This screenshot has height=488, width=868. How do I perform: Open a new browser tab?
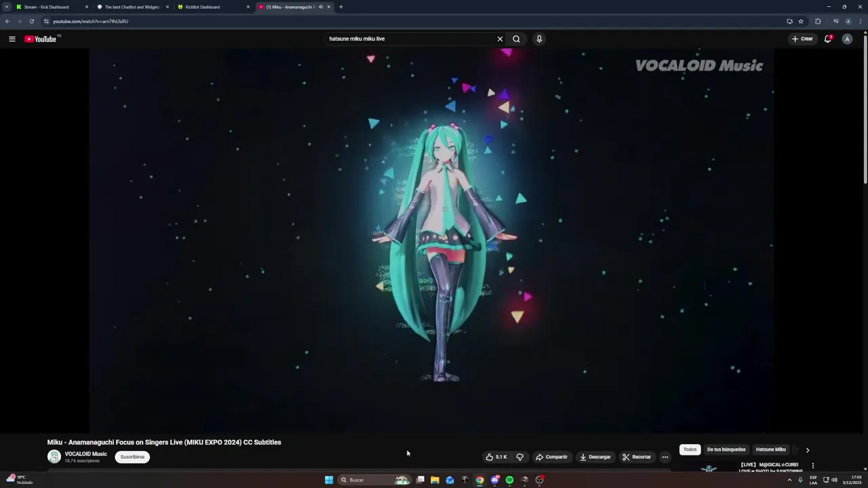click(x=340, y=7)
